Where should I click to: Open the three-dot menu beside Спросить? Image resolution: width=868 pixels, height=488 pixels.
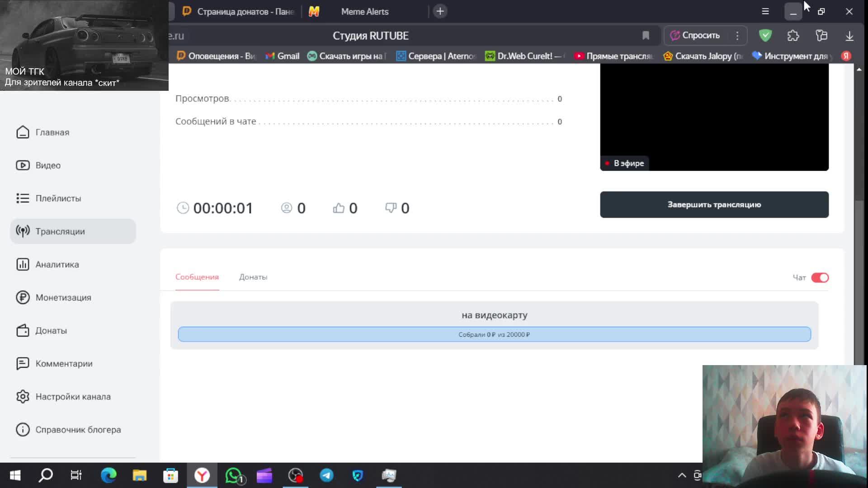point(737,35)
